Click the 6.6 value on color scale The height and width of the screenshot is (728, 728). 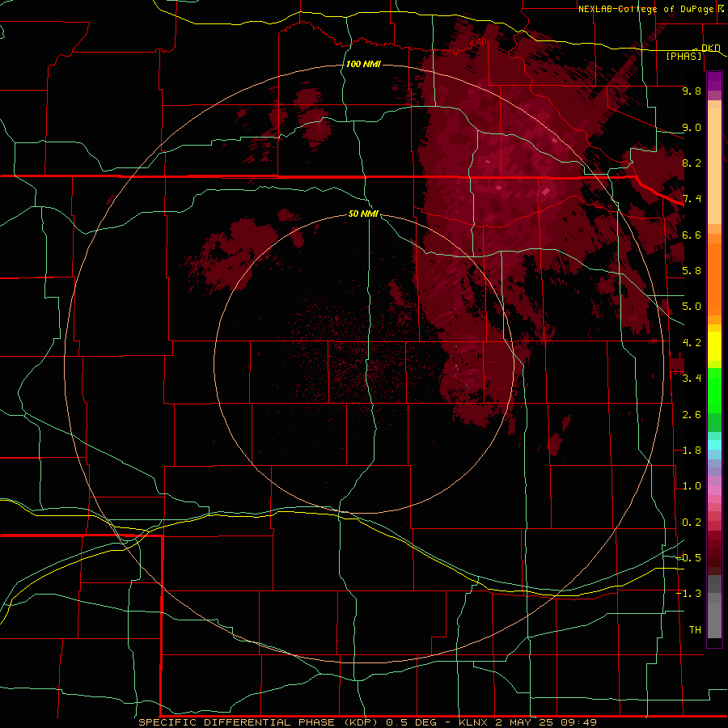click(x=692, y=235)
